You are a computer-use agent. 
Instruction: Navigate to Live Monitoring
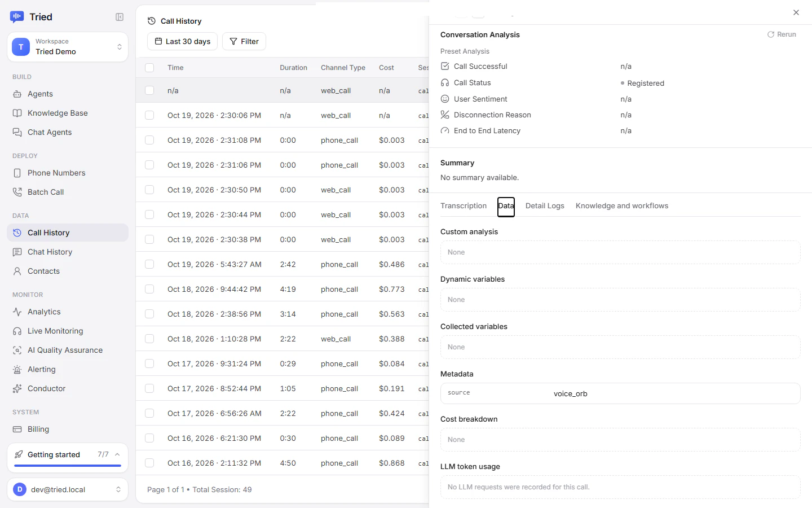(68, 331)
